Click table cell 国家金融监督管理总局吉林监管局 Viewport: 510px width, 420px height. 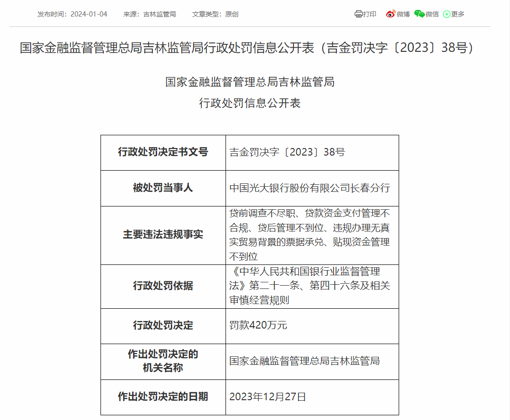tap(312, 362)
